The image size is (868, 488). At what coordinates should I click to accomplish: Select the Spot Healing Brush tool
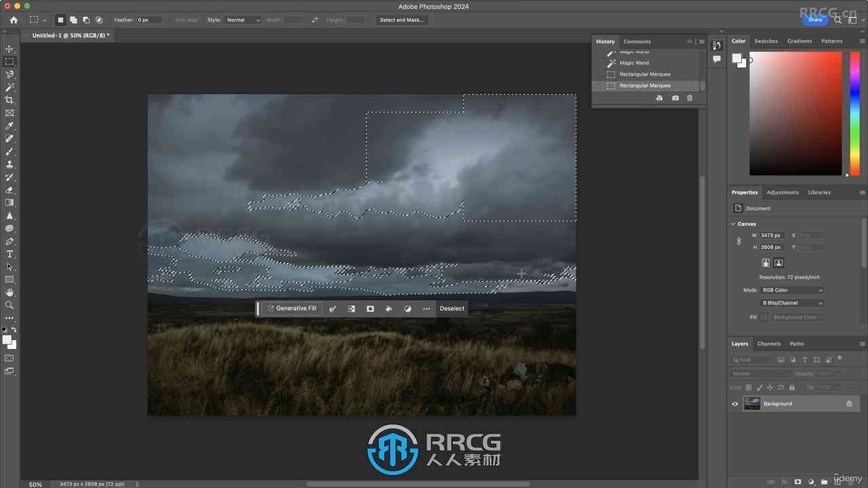click(9, 139)
